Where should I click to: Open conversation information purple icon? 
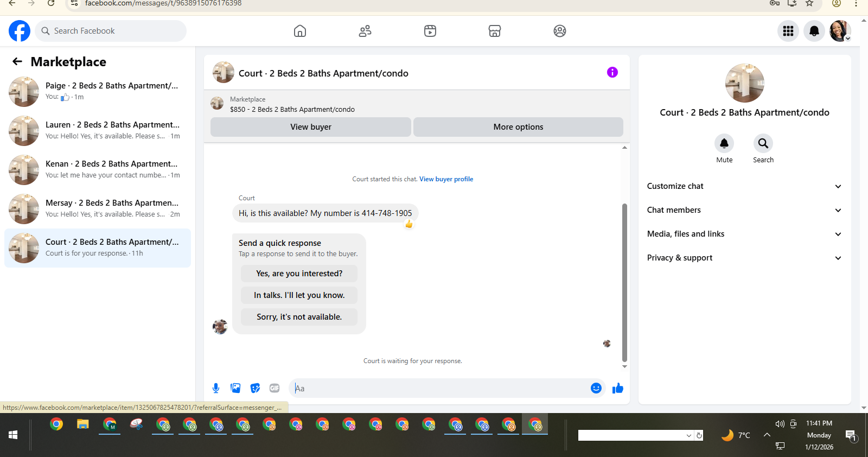point(612,72)
